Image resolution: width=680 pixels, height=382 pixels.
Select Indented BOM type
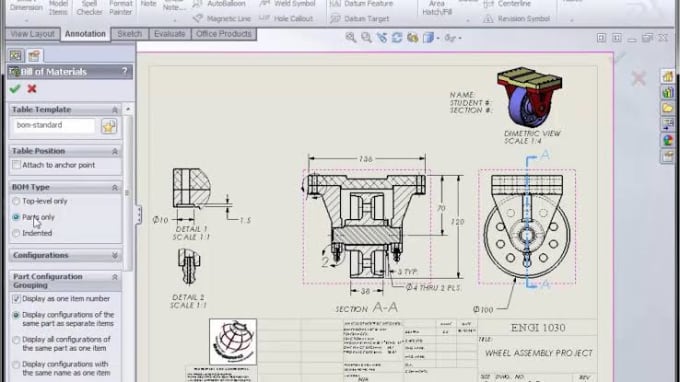16,233
